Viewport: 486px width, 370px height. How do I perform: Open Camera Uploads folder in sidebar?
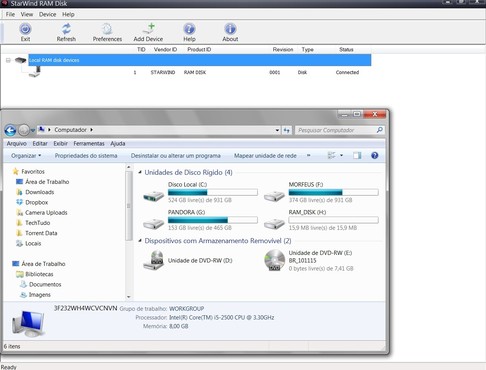[46, 213]
